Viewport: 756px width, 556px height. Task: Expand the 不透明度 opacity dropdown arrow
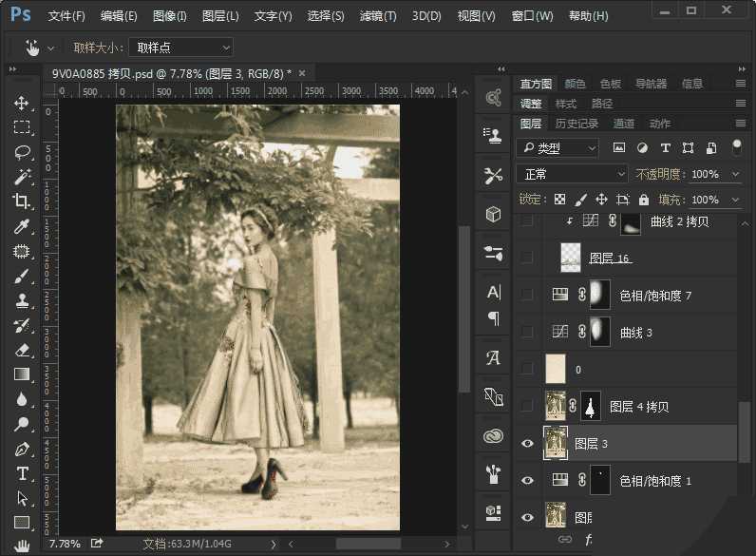736,175
